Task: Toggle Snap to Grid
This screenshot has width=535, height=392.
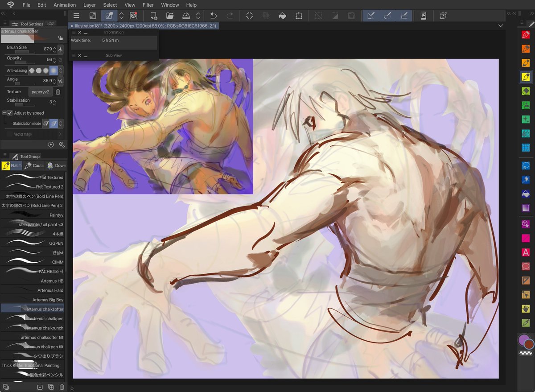Action: pyautogui.click(x=404, y=16)
